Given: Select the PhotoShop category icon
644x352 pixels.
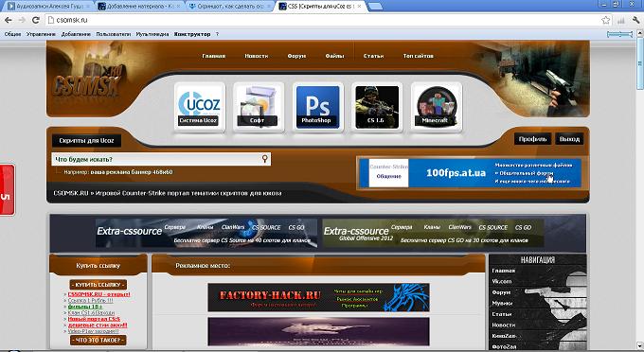Looking at the screenshot, I should 317,107.
